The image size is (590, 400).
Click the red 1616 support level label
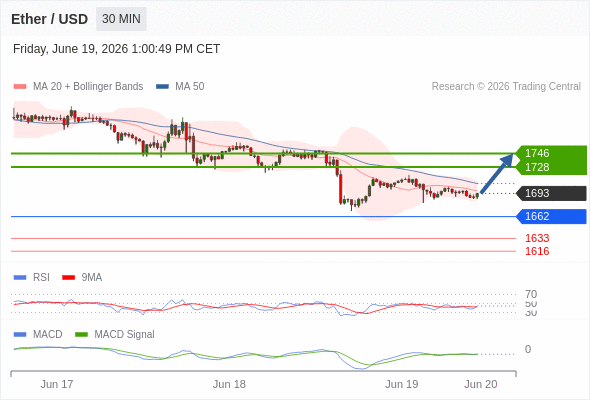(537, 251)
